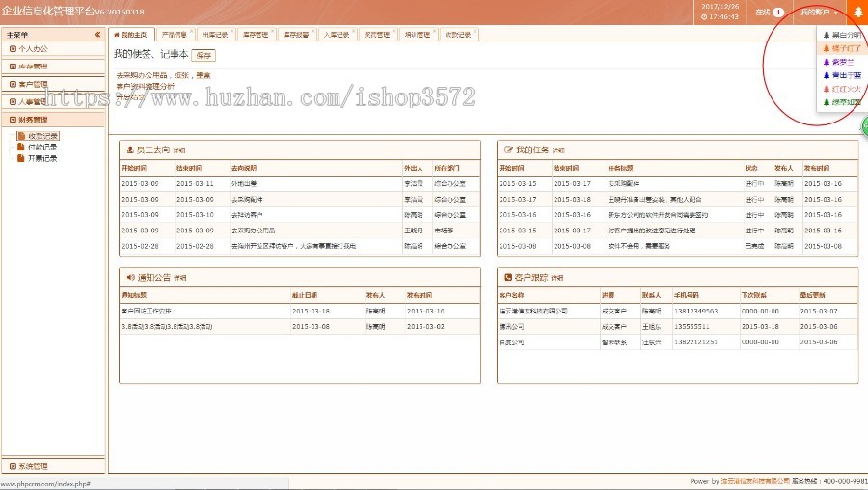Select the customer row with phone 13822121251
The height and width of the screenshot is (490, 868).
coord(678,342)
